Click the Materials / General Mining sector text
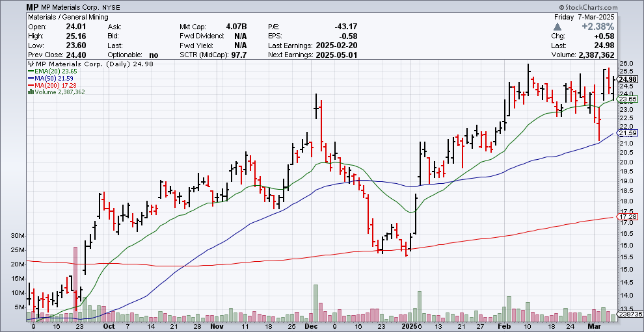The height and width of the screenshot is (332, 644). click(68, 18)
